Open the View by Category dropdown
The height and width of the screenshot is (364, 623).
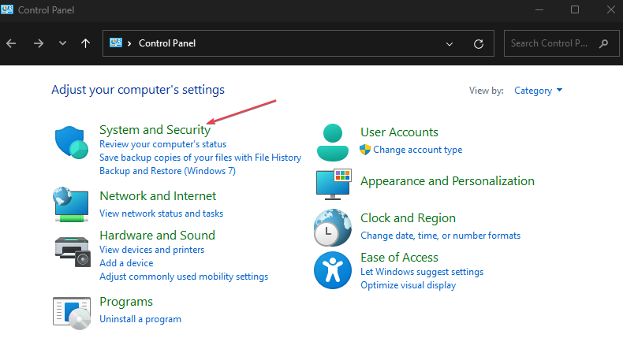pos(538,91)
